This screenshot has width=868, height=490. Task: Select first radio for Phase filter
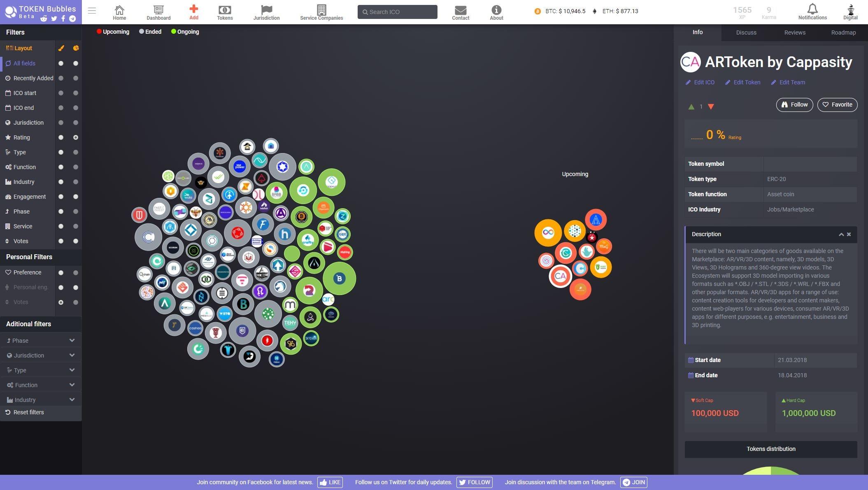pyautogui.click(x=61, y=211)
